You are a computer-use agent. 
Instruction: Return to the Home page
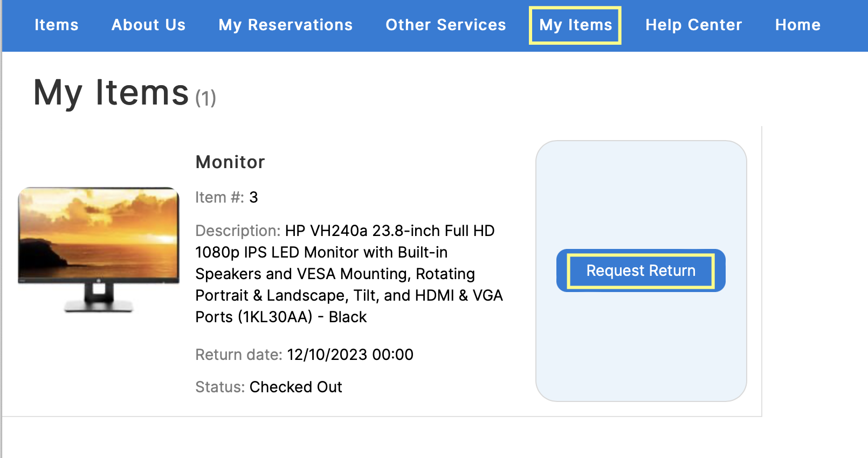click(x=797, y=25)
